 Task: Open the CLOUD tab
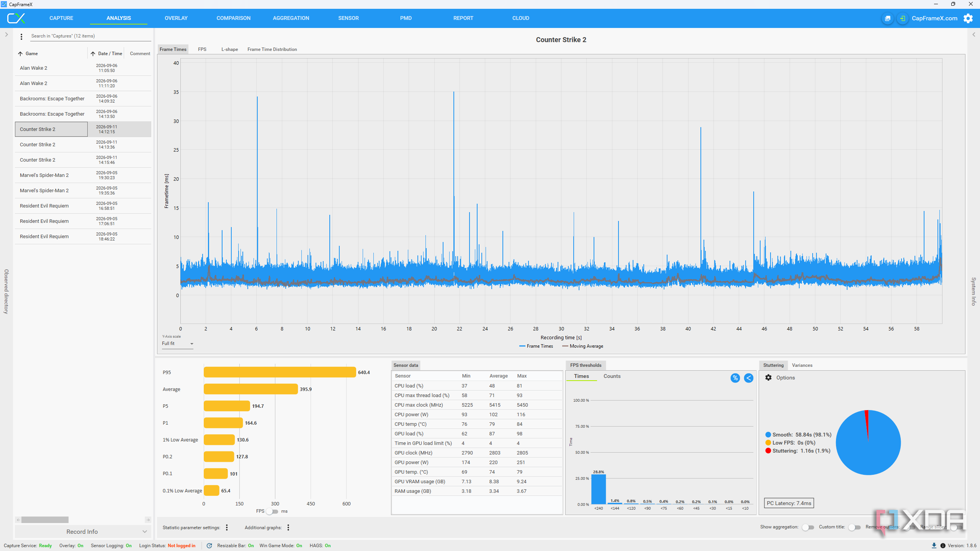tap(521, 18)
